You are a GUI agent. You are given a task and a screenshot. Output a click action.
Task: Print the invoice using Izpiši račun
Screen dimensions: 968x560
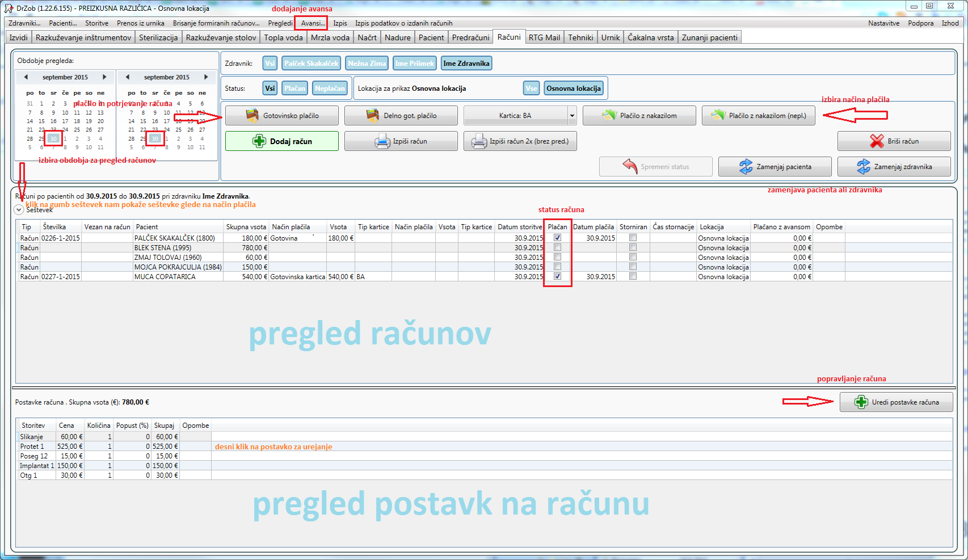pyautogui.click(x=401, y=141)
